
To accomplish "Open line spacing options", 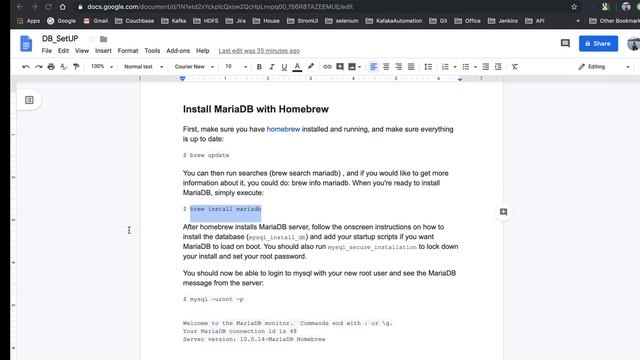I will click(x=428, y=67).
